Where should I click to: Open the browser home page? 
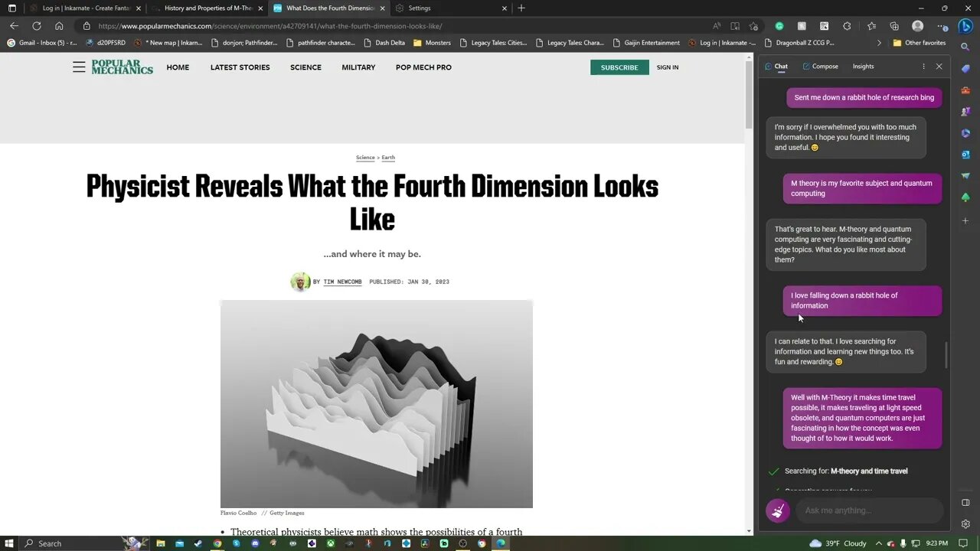(59, 26)
